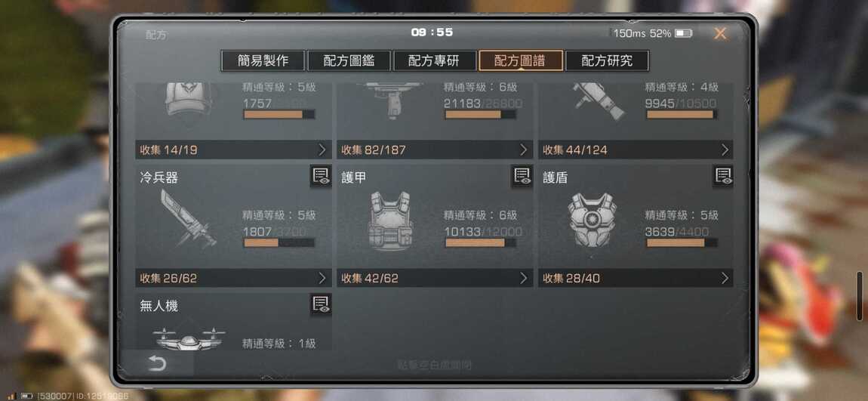This screenshot has width=868, height=401.
Task: Expand the 收集 14/19 row
Action: (x=234, y=150)
